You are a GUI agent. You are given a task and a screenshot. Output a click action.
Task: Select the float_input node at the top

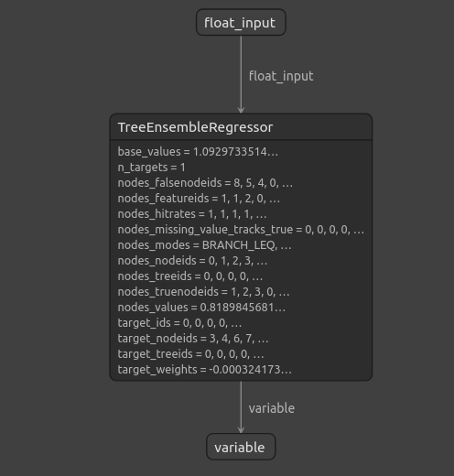click(x=241, y=22)
